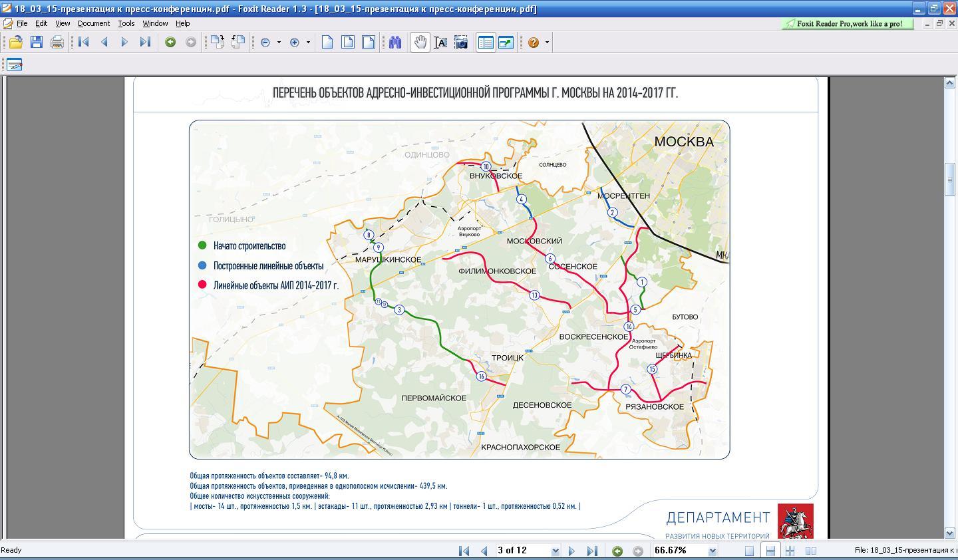Open the page number dropdown in the status bar
This screenshot has width=958, height=560.
coord(555,551)
